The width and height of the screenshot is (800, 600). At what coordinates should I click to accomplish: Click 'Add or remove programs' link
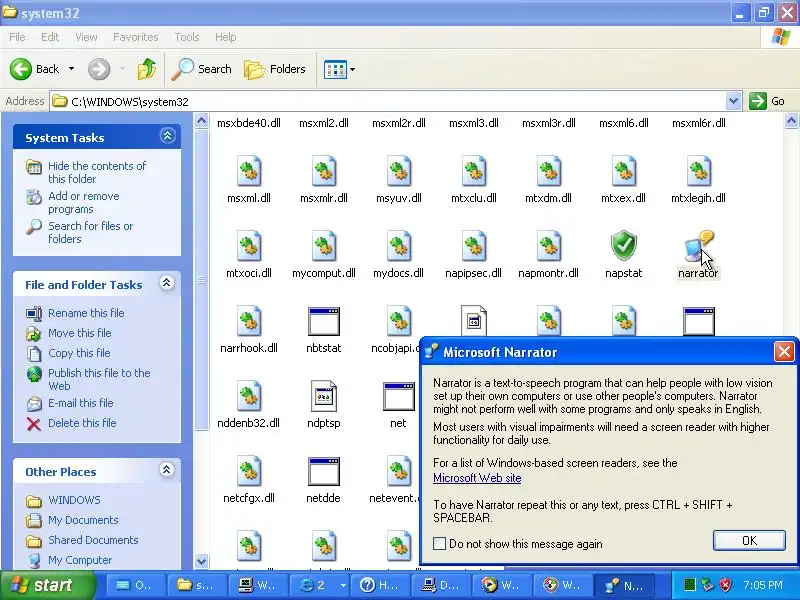pos(84,203)
